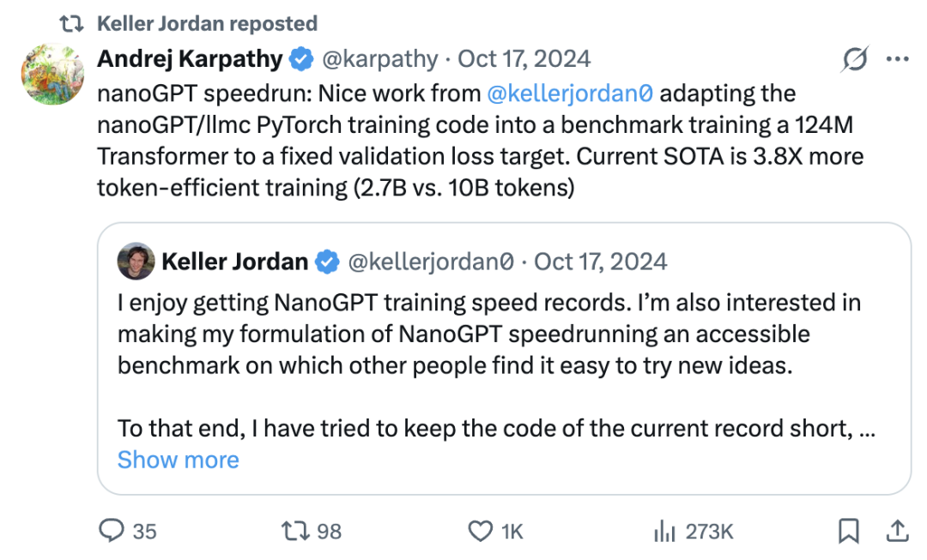Open Andrej Karpathy's profile avatar

(53, 75)
